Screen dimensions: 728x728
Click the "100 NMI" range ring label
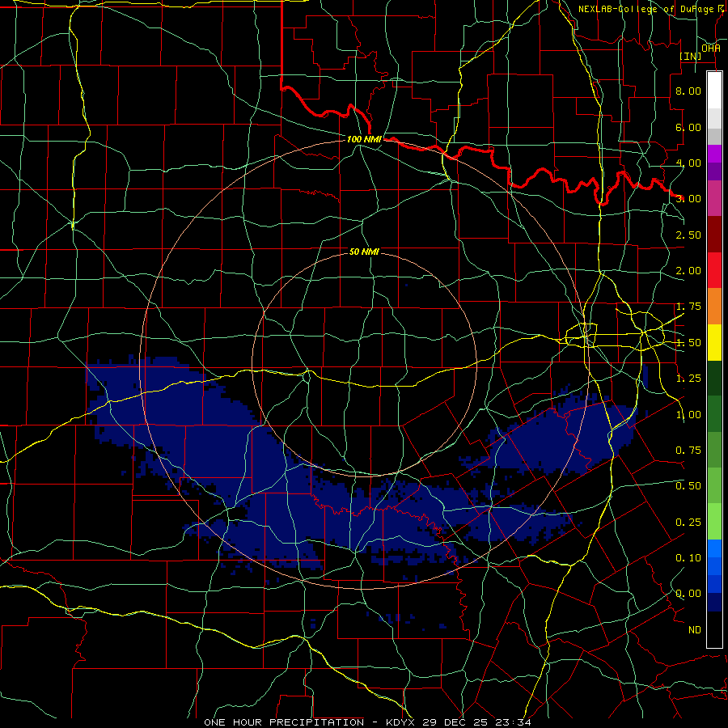(x=364, y=139)
